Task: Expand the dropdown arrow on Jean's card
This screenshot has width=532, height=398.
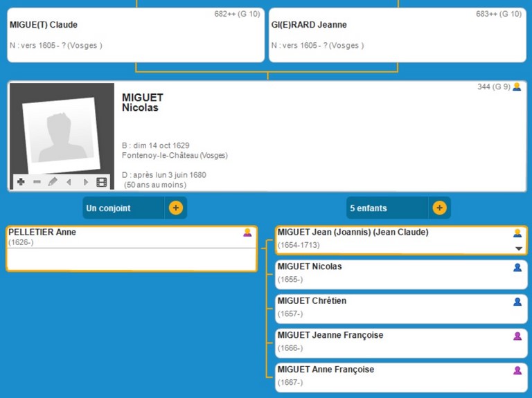Action: click(x=517, y=248)
